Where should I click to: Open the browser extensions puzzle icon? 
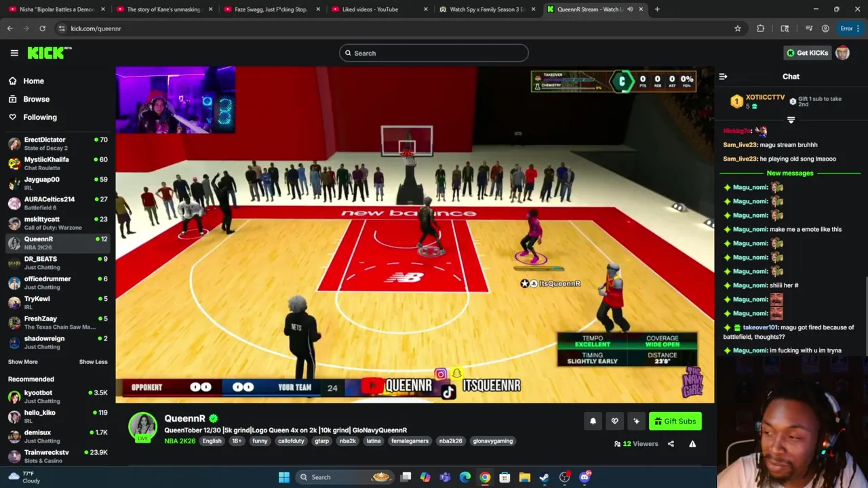coord(760,28)
